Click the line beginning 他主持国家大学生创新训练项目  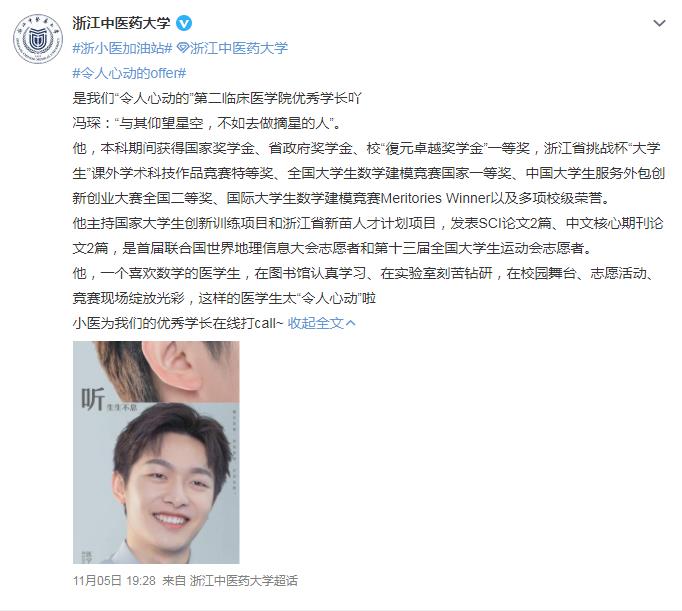pos(368,223)
